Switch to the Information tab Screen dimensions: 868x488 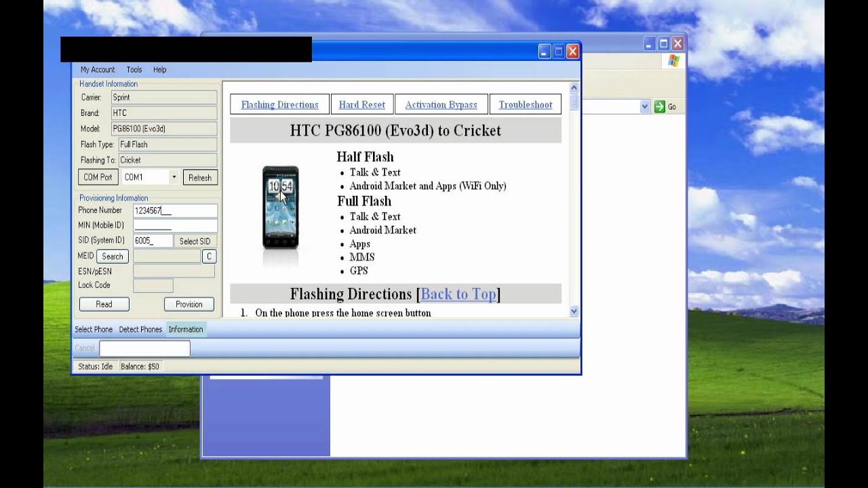pyautogui.click(x=186, y=329)
